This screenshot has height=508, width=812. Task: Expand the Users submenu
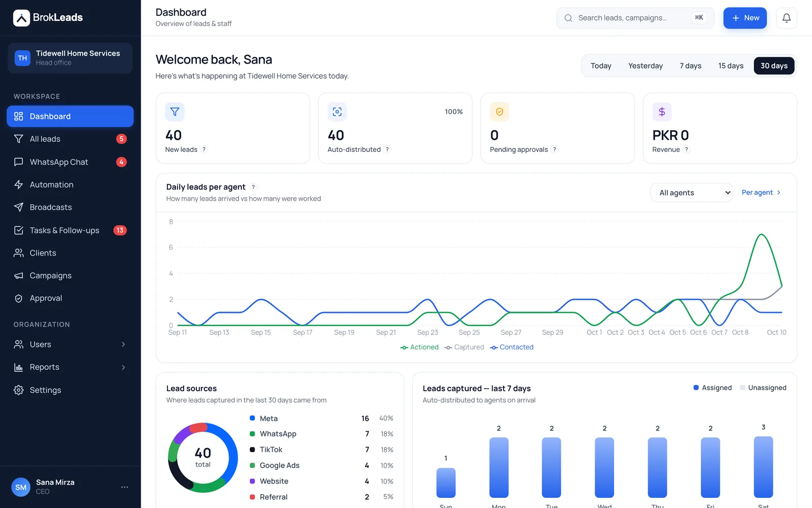(x=123, y=344)
